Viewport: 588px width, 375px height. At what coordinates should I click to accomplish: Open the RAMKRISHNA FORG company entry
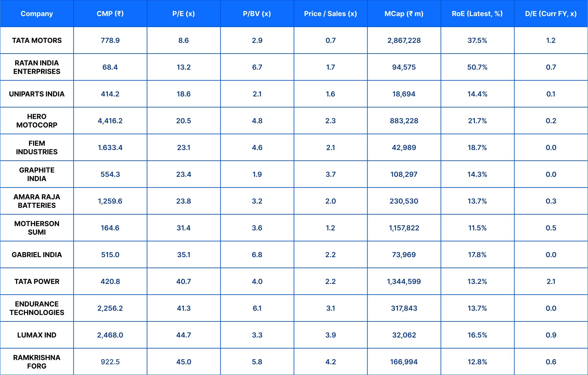pyautogui.click(x=37, y=361)
